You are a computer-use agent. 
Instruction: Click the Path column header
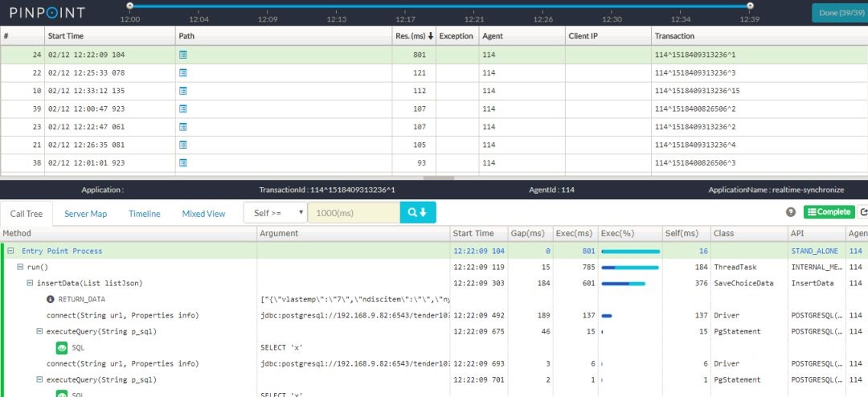(284, 36)
